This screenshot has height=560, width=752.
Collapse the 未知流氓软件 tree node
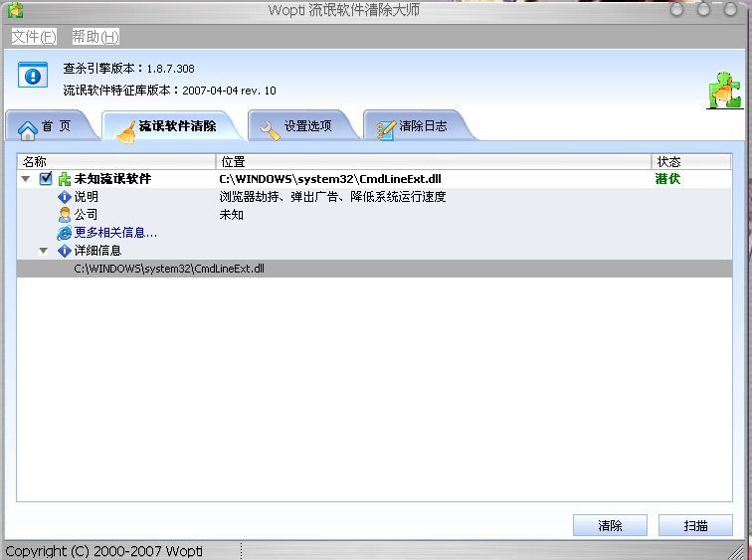[26, 179]
